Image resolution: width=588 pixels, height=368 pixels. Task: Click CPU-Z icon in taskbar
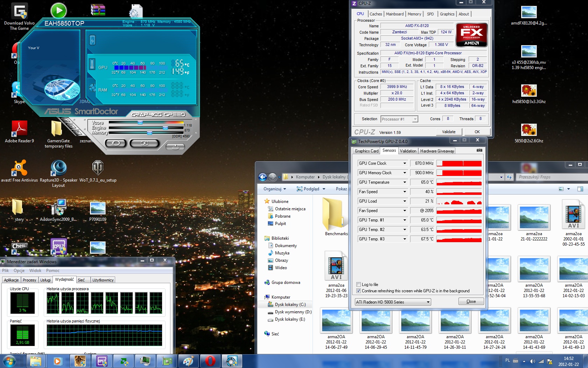[x=102, y=361]
